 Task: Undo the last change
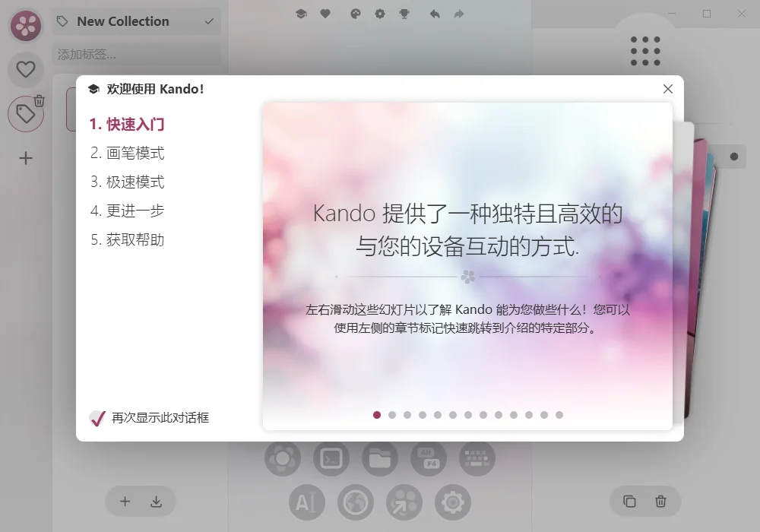pyautogui.click(x=435, y=14)
